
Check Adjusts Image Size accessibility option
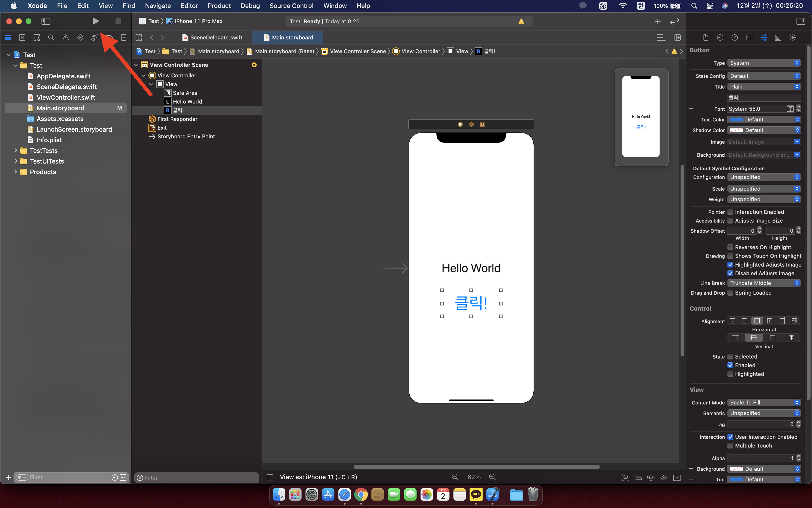coord(730,221)
